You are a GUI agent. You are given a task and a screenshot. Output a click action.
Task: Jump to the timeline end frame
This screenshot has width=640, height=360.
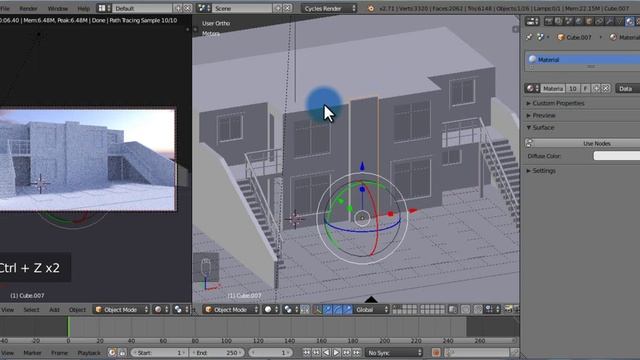[x=356, y=353]
